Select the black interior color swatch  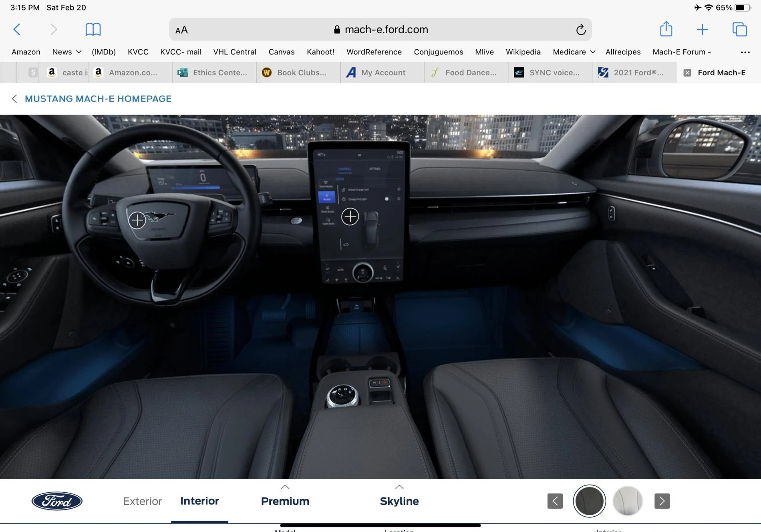pos(589,501)
